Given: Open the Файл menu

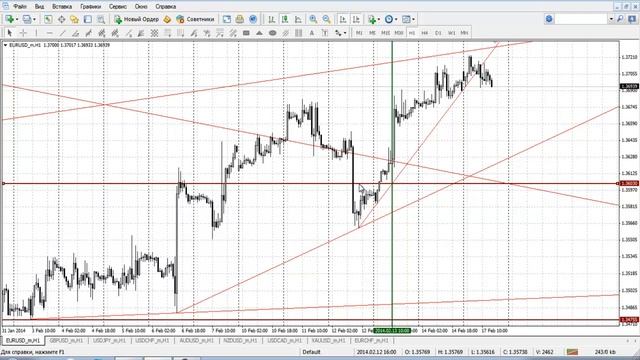Looking at the screenshot, I should (x=20, y=7).
